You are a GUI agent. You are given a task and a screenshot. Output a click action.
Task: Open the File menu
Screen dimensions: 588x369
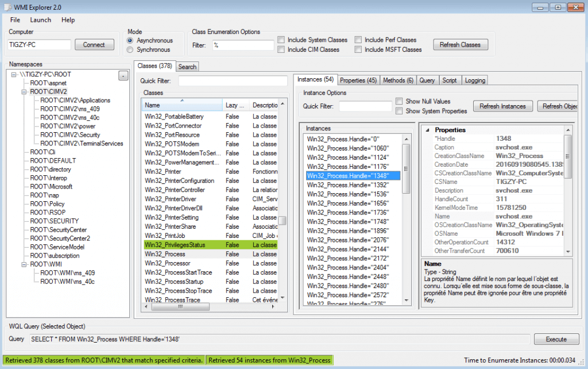click(14, 20)
